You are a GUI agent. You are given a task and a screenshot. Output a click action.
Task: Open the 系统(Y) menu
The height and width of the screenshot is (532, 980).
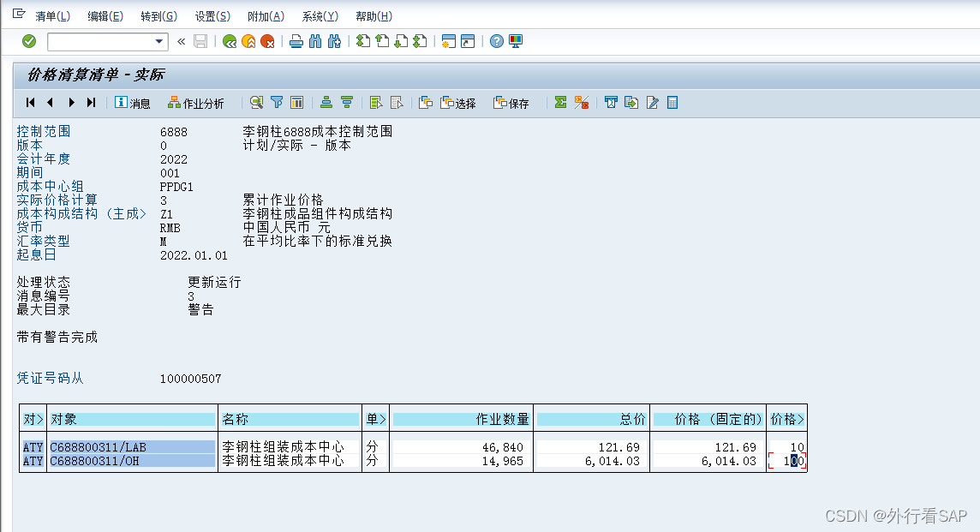(x=320, y=16)
